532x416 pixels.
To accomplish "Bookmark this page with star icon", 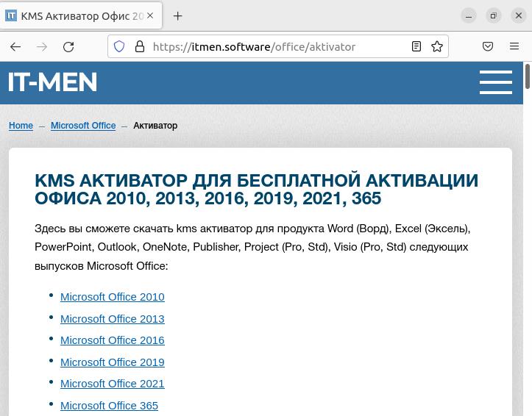I will click(x=437, y=46).
